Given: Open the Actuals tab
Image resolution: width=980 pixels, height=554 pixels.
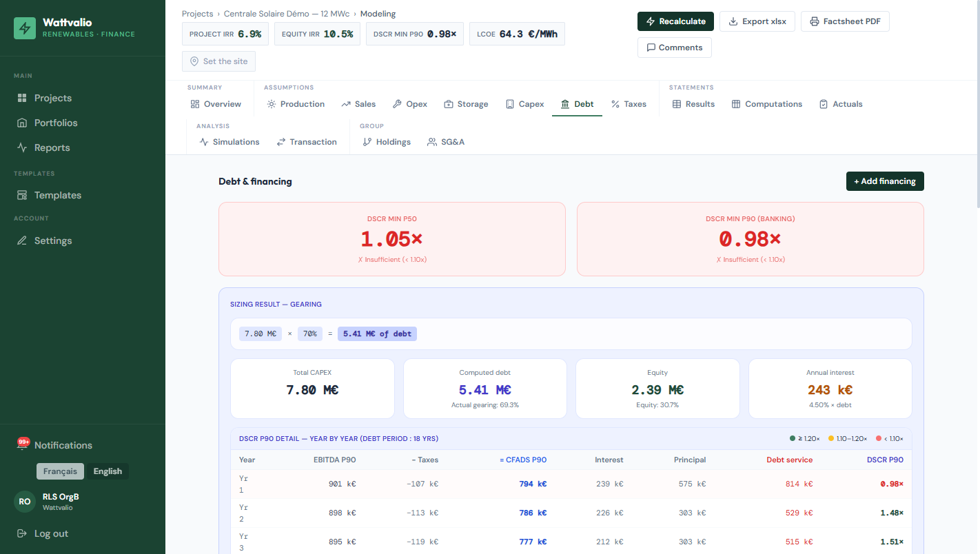Looking at the screenshot, I should point(840,104).
